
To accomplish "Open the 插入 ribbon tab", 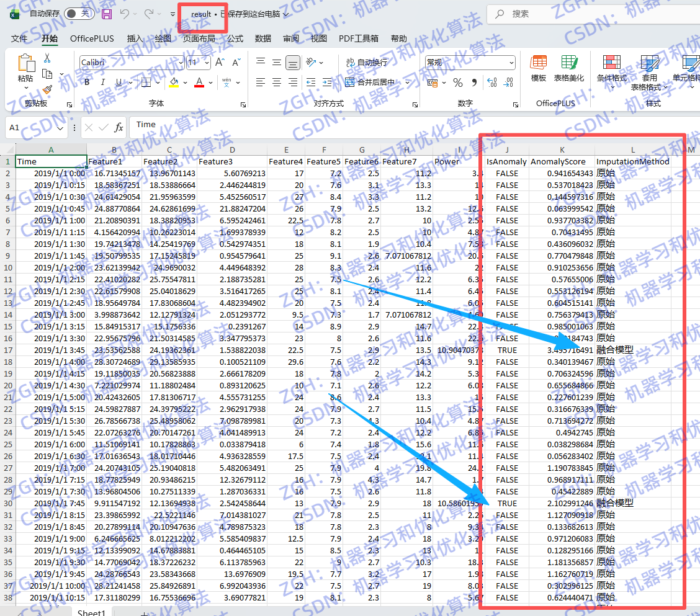I will (135, 38).
